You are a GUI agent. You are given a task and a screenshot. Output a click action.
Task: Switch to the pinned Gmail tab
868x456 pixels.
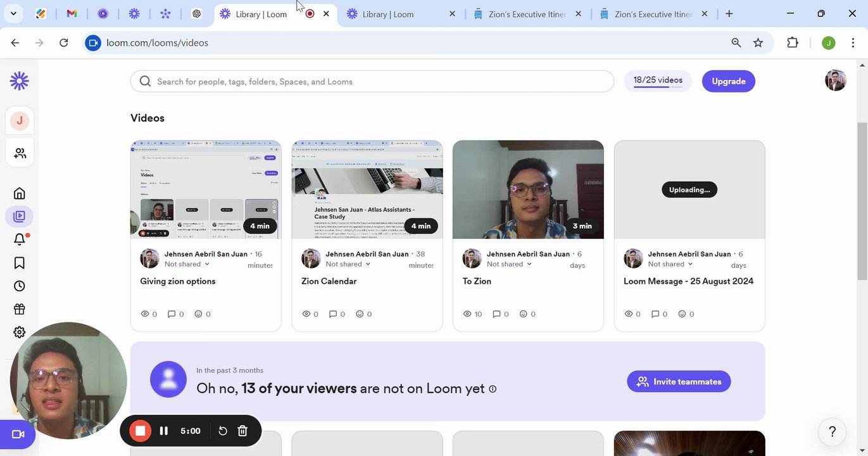[x=72, y=13]
